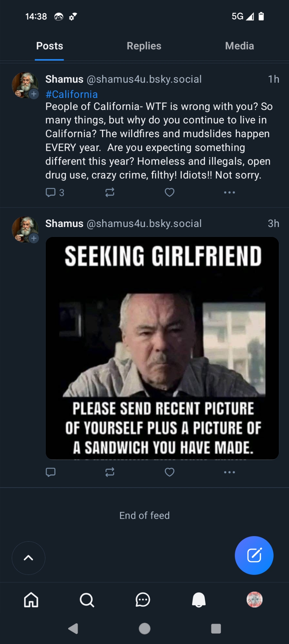Repost the California post
The height and width of the screenshot is (644, 289).
110,193
